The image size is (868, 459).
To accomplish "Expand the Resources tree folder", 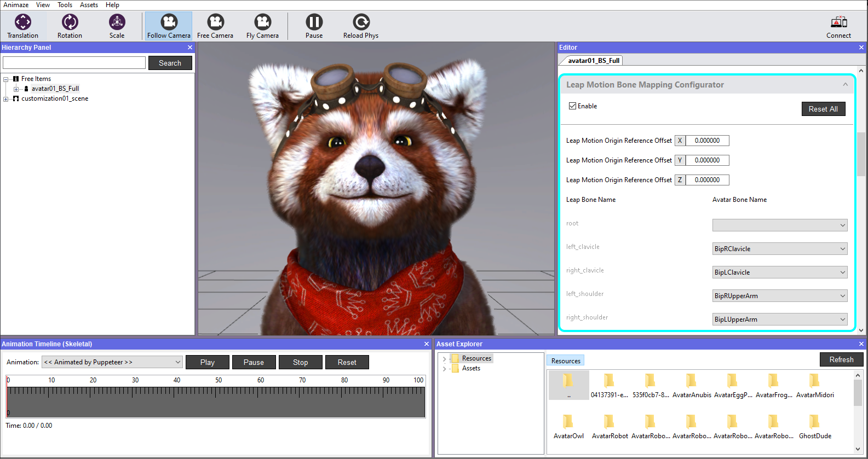I will [444, 359].
